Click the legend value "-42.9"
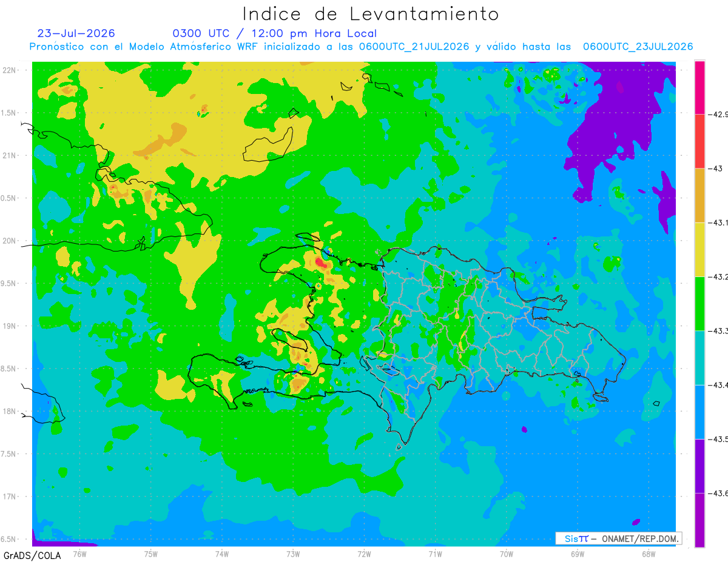 719,115
